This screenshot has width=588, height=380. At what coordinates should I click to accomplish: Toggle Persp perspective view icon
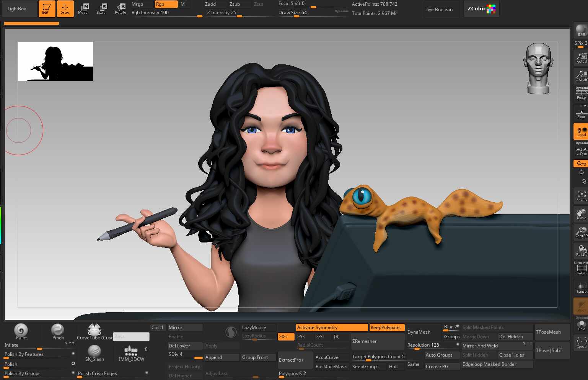[581, 93]
